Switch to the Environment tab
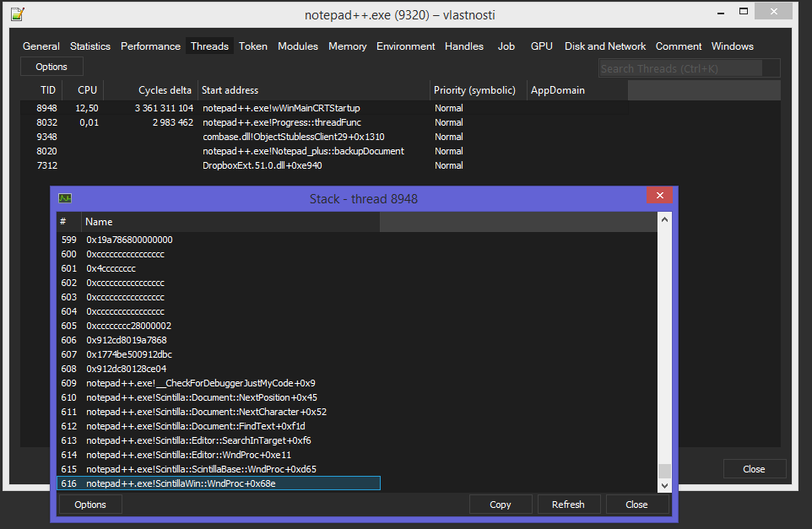 pos(405,46)
